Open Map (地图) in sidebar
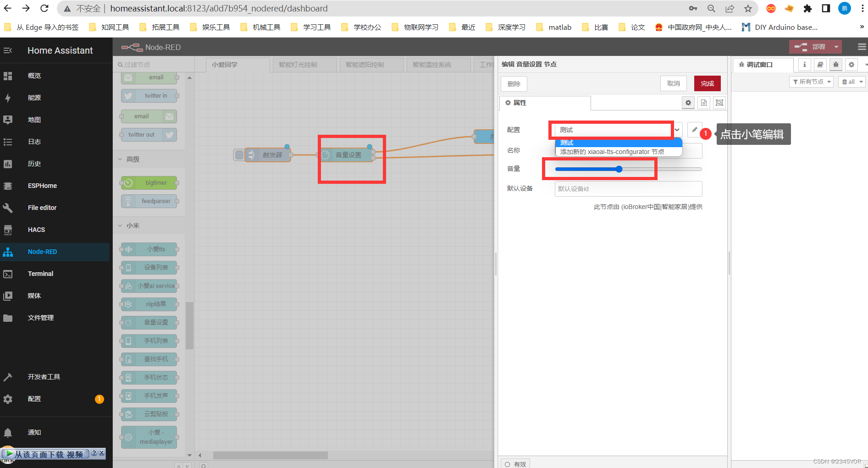This screenshot has height=468, width=868. [55, 120]
